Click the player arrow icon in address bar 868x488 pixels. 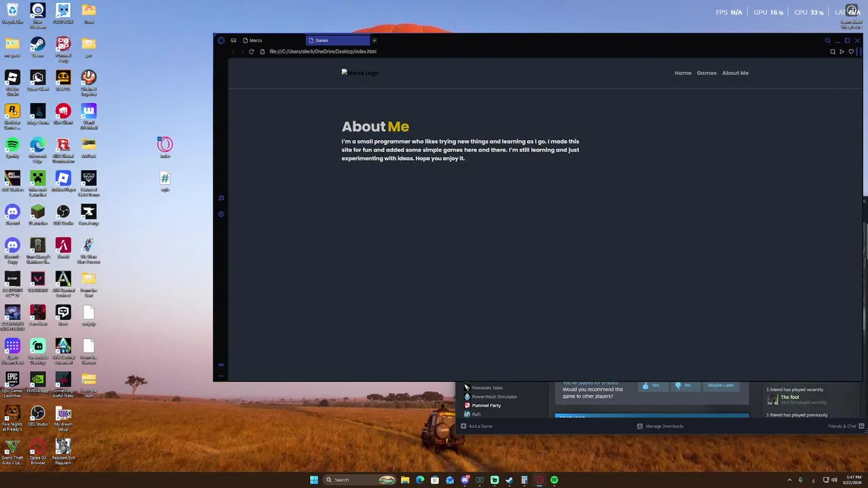tap(842, 52)
